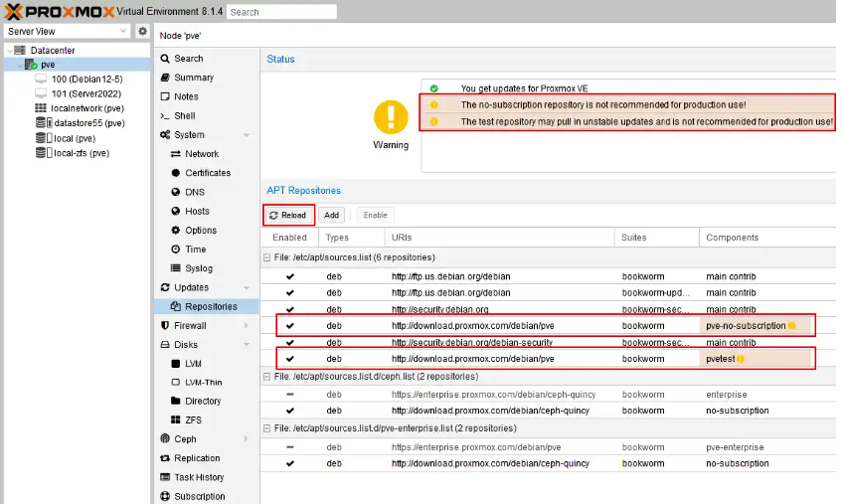Screen dimensions: 845x504
Task: Open the ZFS disks menu item
Action: 207,420
